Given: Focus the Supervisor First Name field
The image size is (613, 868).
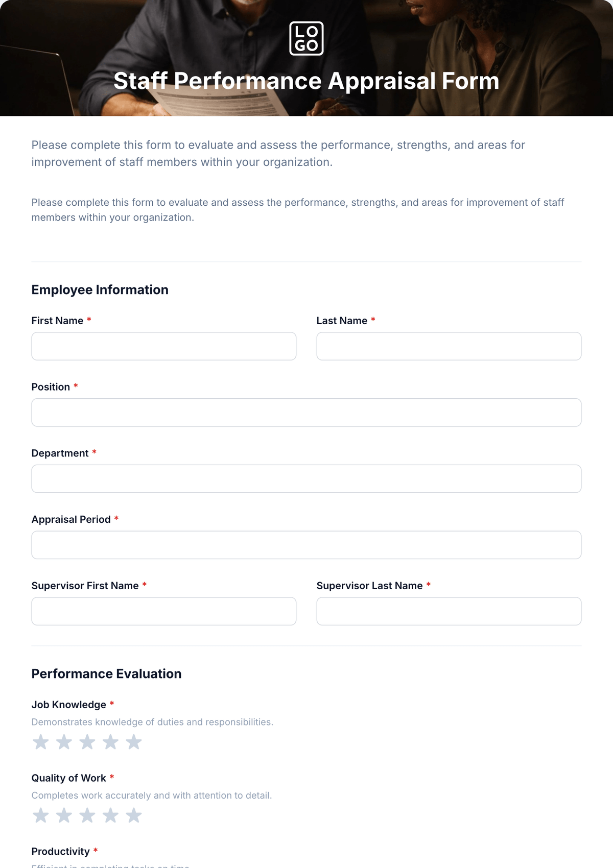Looking at the screenshot, I should coord(164,611).
